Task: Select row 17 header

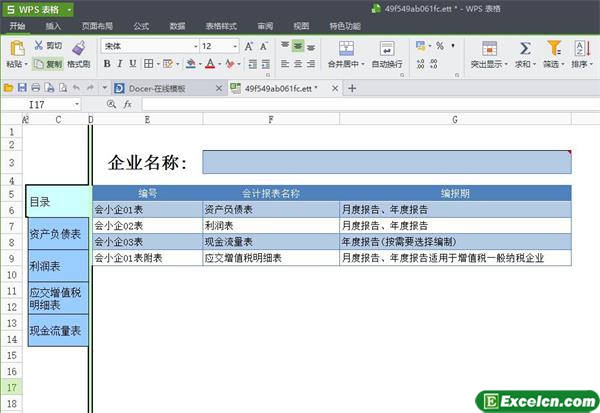Action: click(x=11, y=387)
